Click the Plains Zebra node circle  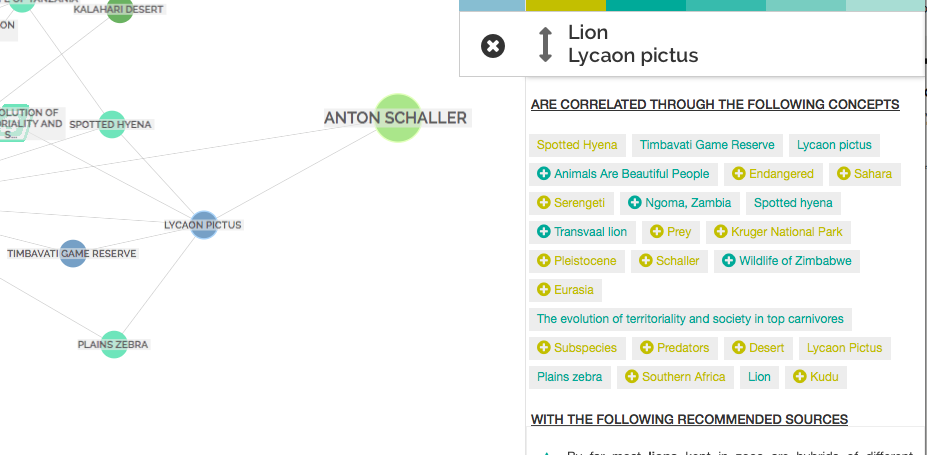(113, 345)
